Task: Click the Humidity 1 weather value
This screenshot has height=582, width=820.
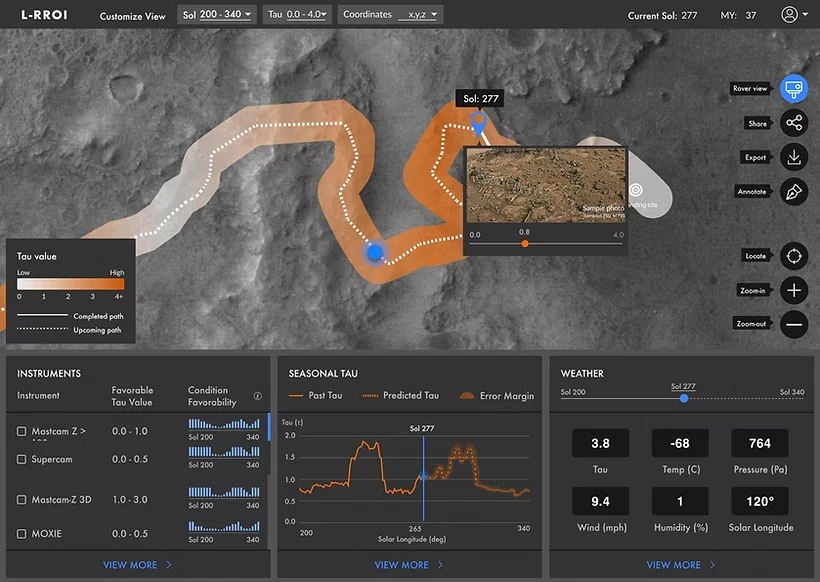Action: (680, 501)
